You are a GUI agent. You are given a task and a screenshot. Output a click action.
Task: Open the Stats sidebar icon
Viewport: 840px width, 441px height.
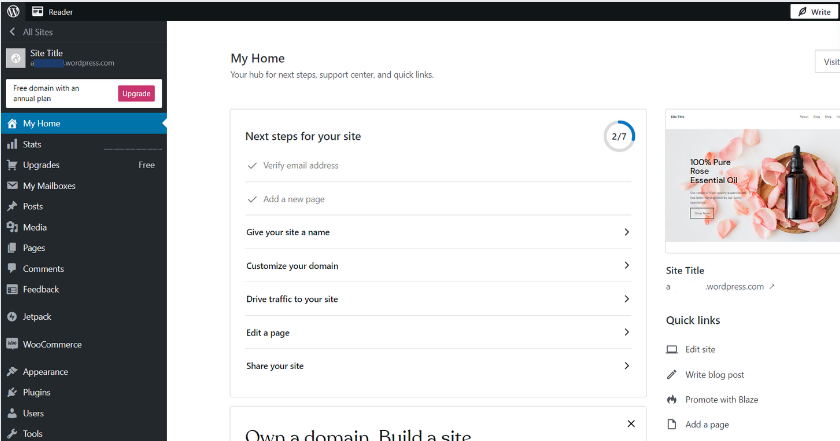pos(12,144)
